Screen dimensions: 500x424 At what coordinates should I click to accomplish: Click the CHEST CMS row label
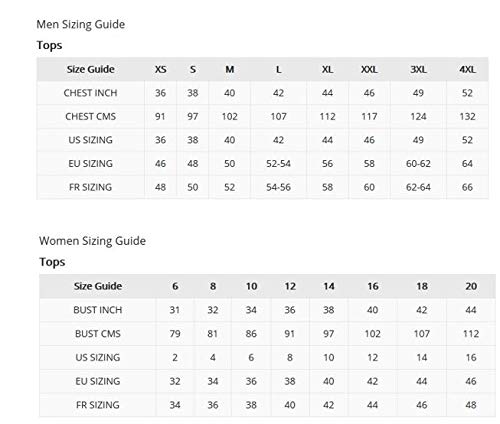(90, 116)
